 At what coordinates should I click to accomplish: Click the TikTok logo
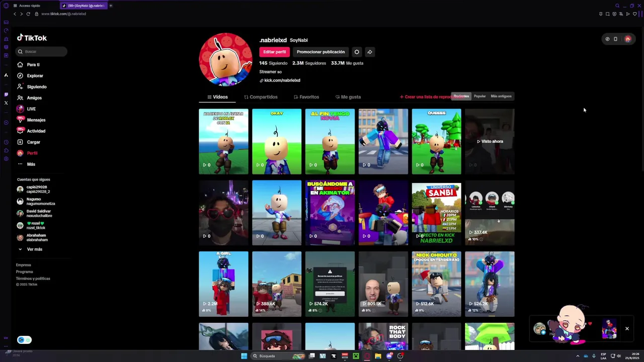(x=32, y=38)
